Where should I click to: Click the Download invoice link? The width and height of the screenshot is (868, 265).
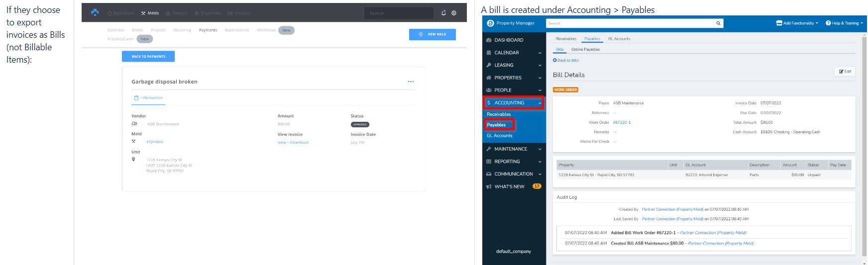[x=299, y=142]
